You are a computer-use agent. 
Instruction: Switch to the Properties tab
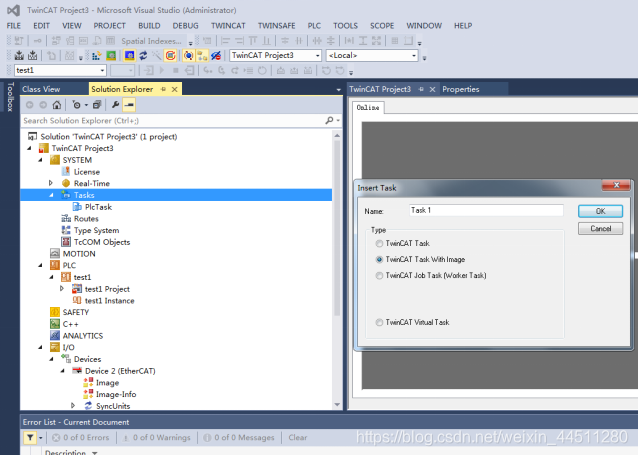coord(461,89)
